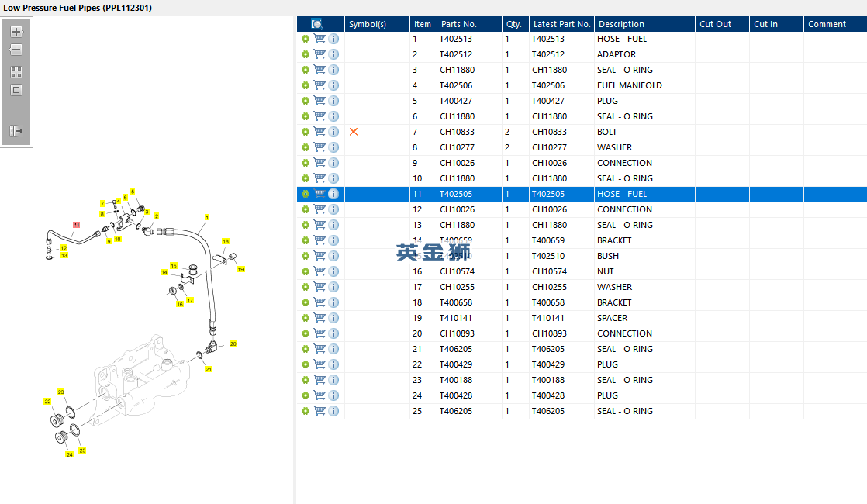Select callout 20 on diagram

tap(233, 343)
